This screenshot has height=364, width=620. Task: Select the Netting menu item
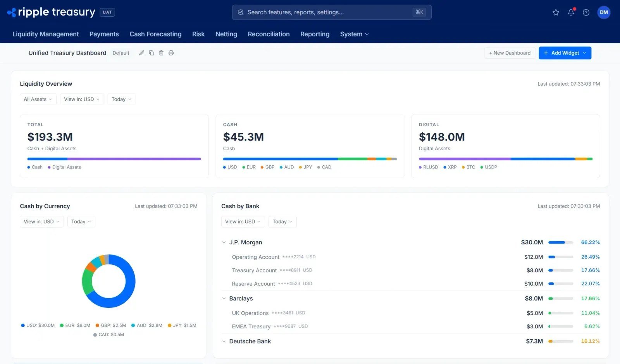click(x=226, y=34)
